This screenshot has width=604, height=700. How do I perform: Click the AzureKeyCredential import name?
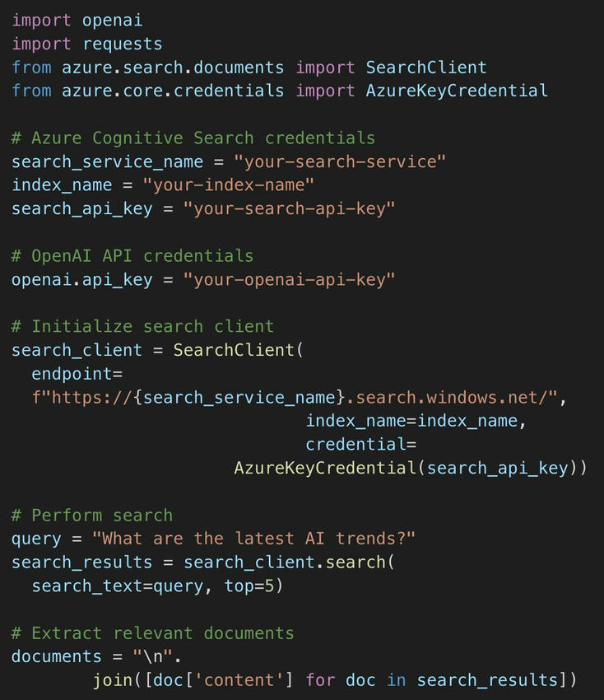(457, 91)
